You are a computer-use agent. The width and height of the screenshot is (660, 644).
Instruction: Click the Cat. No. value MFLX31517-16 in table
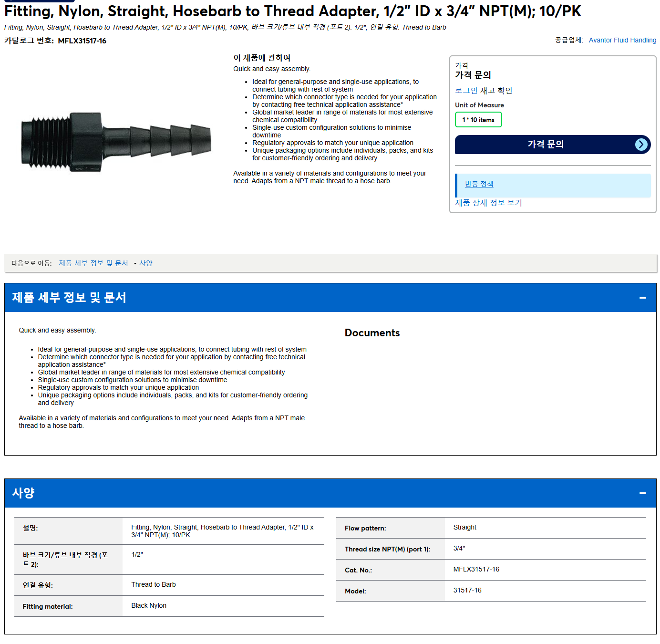click(476, 570)
